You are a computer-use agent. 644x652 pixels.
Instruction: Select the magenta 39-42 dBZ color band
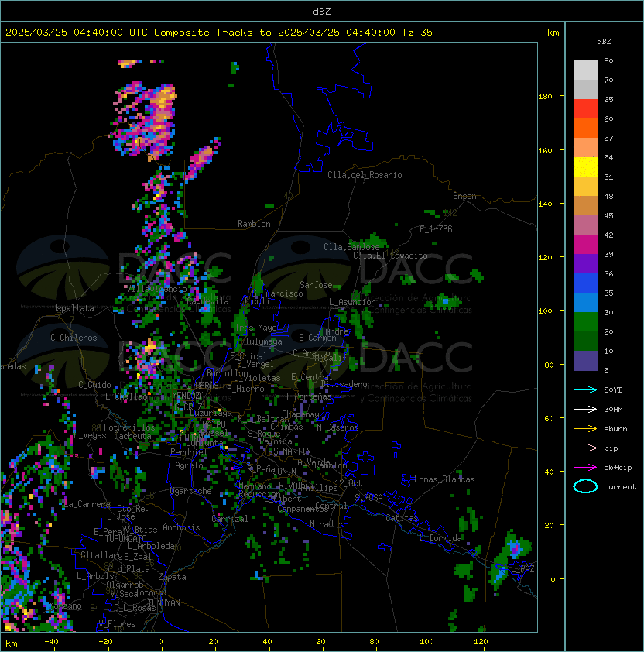585,245
